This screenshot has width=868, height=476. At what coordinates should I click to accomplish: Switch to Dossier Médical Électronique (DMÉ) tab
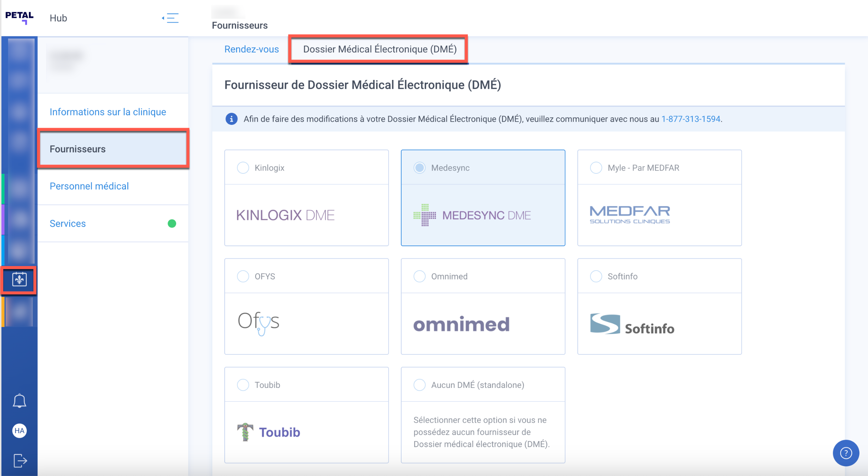380,49
